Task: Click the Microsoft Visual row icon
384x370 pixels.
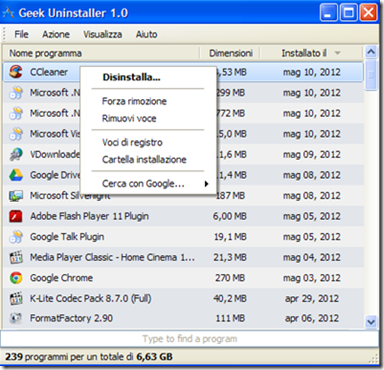Action: pyautogui.click(x=16, y=134)
